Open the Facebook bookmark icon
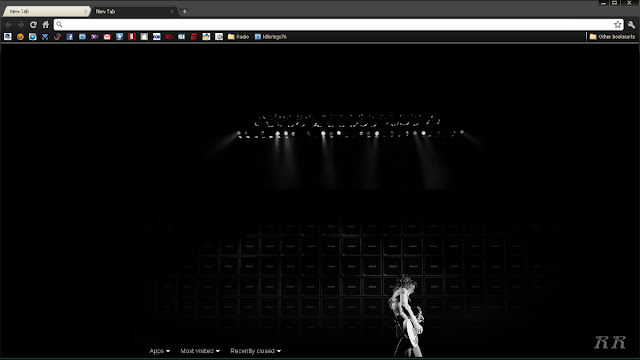 pyautogui.click(x=70, y=37)
